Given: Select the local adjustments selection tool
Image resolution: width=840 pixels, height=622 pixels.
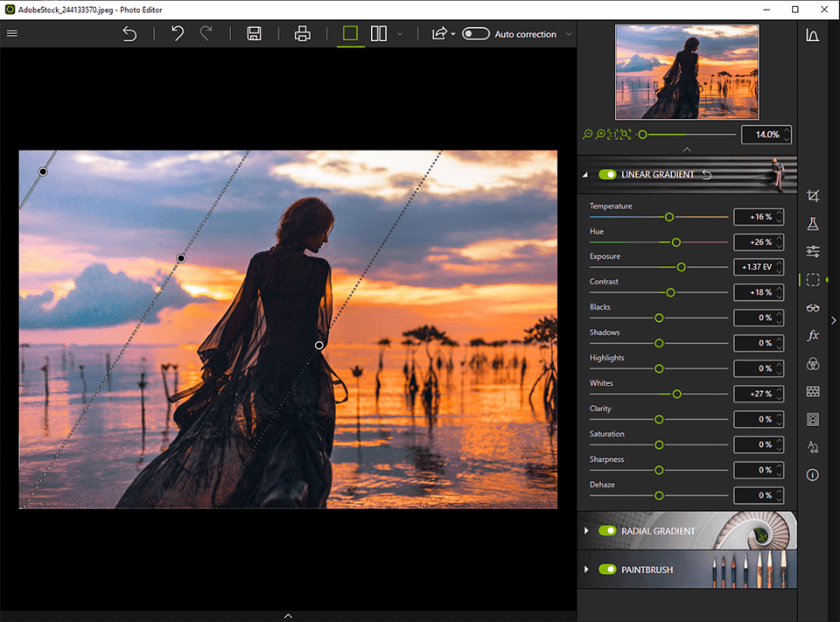Looking at the screenshot, I should [813, 279].
